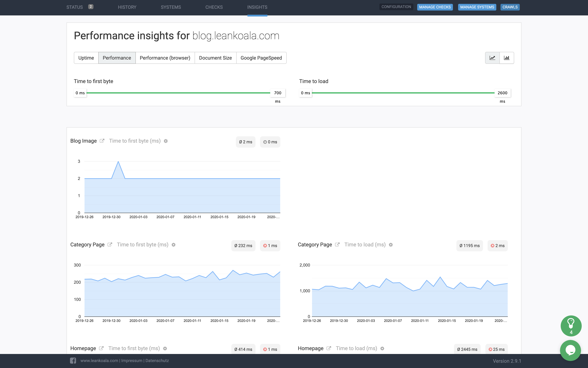Image resolution: width=588 pixels, height=368 pixels.
Task: Click the Configuration button
Action: pyautogui.click(x=396, y=7)
